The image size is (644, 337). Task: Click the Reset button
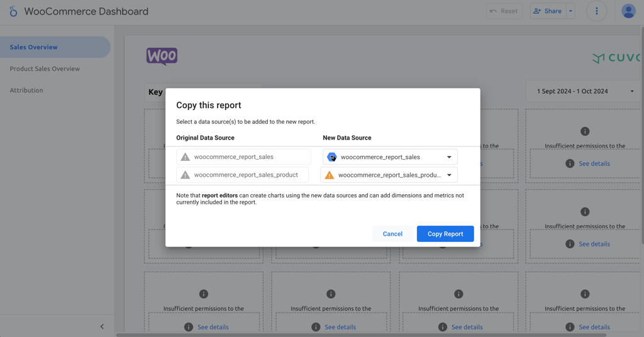click(x=504, y=11)
